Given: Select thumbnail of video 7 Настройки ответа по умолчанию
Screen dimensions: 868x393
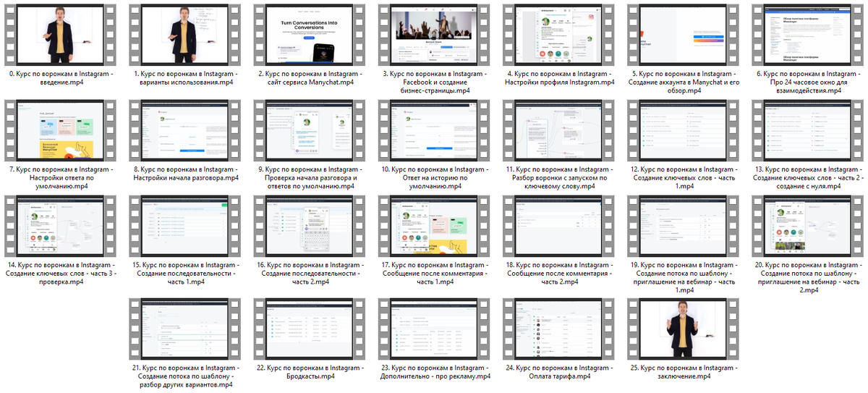Looking at the screenshot, I should tap(59, 130).
